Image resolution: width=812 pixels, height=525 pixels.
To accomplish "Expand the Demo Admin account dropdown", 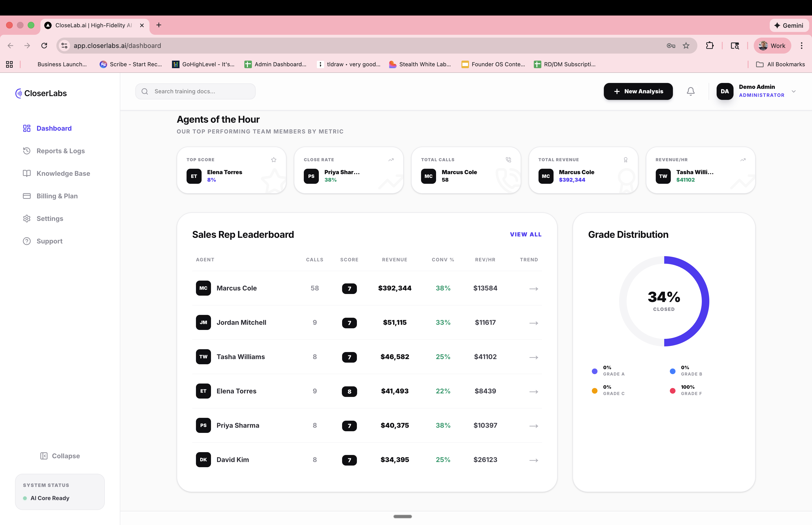I will click(794, 91).
